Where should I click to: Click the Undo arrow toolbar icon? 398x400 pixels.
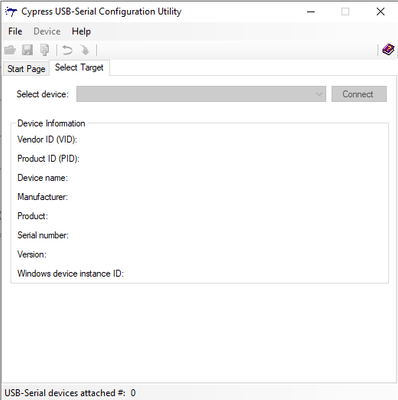[x=68, y=50]
